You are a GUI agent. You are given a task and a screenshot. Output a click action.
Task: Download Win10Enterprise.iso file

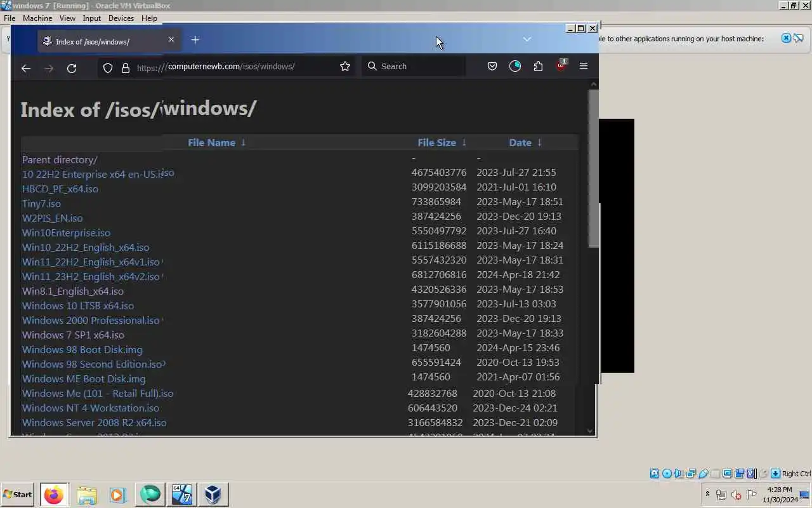(x=66, y=232)
